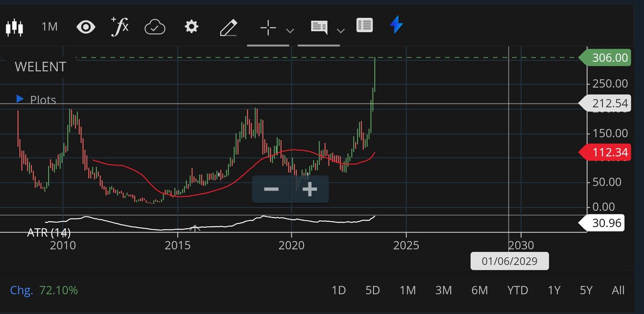The width and height of the screenshot is (644, 314).
Task: Click the red 112.34 moving average label
Action: (x=605, y=153)
